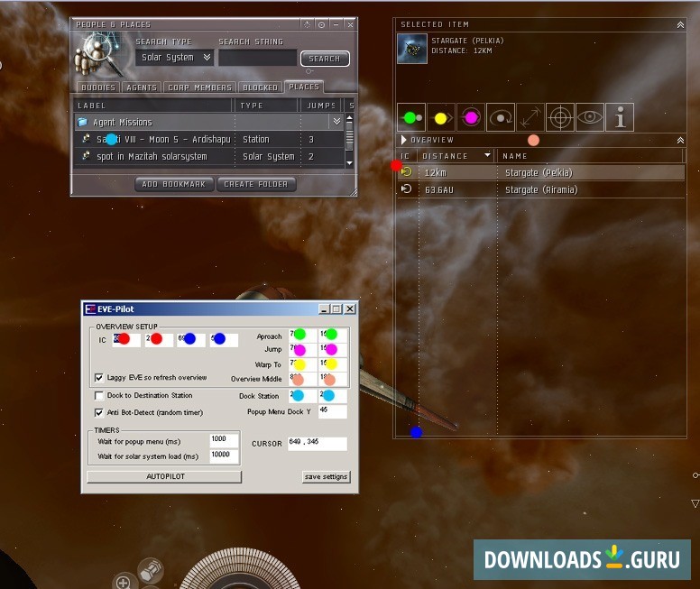Click the first Overview Middle coordinate field
Viewport: 700px width, 589px height.
[x=303, y=379]
